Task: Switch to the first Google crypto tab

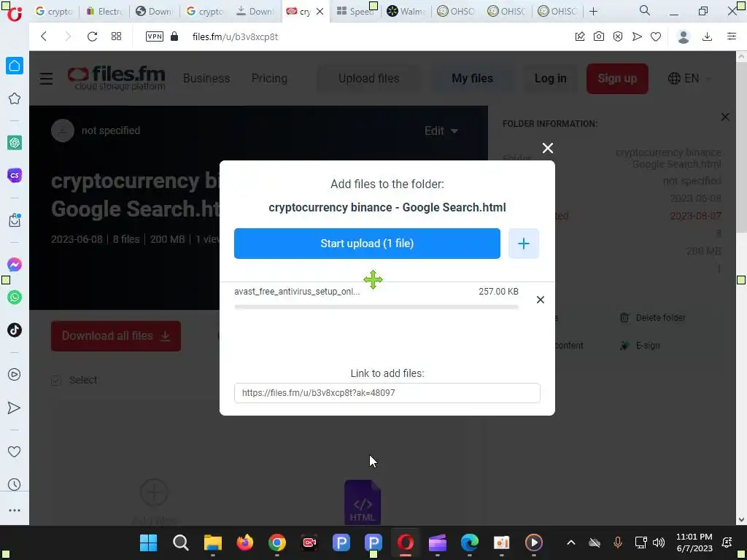Action: point(54,12)
